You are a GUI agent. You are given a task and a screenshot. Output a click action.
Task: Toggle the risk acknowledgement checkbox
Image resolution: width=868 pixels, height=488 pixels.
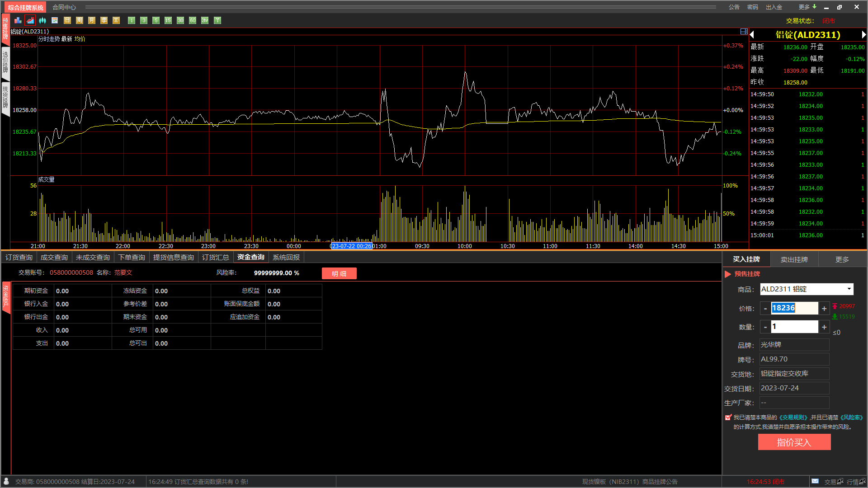tap(728, 418)
